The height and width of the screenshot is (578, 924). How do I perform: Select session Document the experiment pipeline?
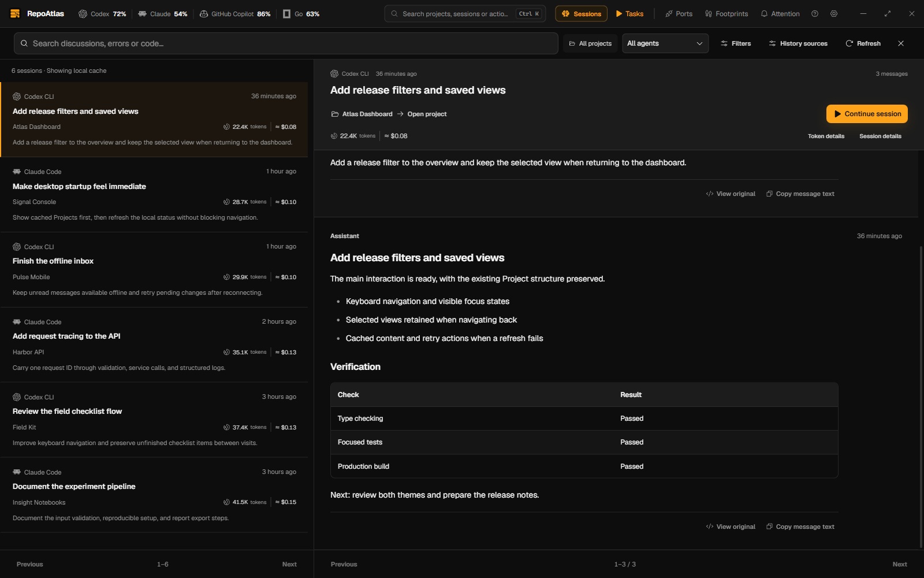point(154,495)
